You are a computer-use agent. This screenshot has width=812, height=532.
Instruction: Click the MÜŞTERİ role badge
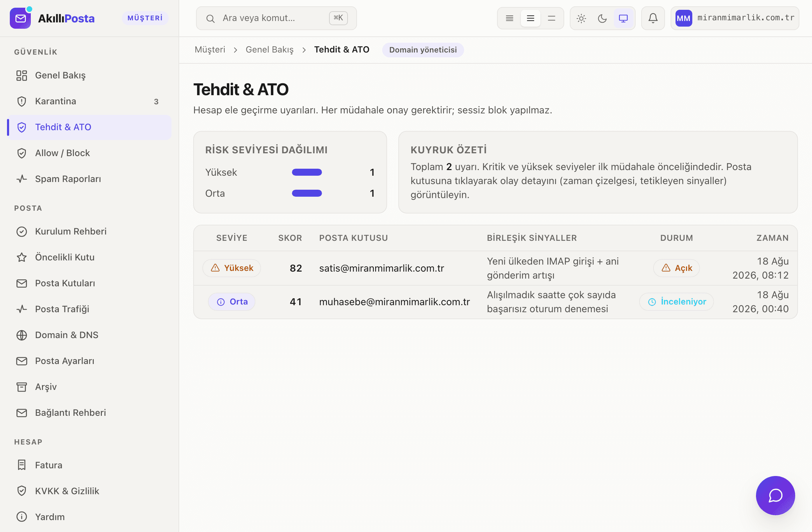click(145, 18)
